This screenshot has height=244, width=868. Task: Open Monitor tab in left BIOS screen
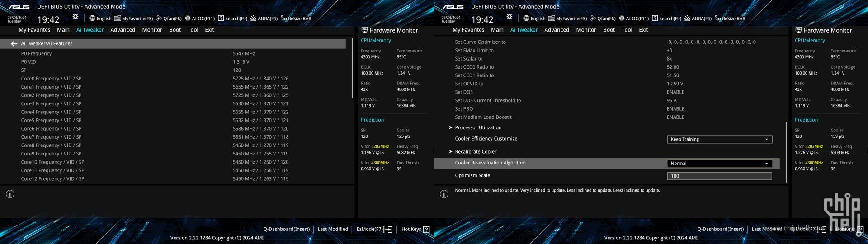pos(152,30)
